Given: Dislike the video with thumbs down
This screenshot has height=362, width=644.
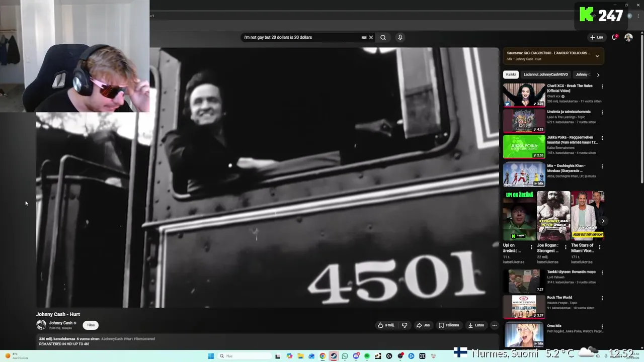Looking at the screenshot, I should coord(405,325).
